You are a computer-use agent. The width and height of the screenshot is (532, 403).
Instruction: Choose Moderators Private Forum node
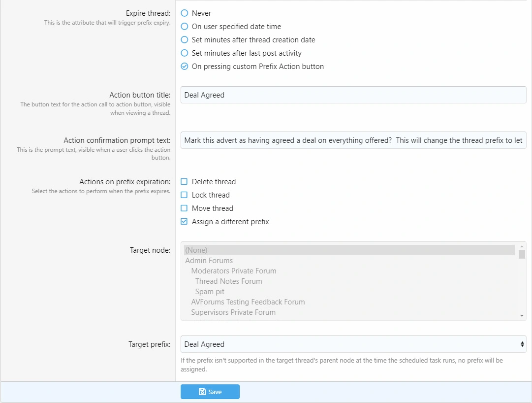click(234, 271)
